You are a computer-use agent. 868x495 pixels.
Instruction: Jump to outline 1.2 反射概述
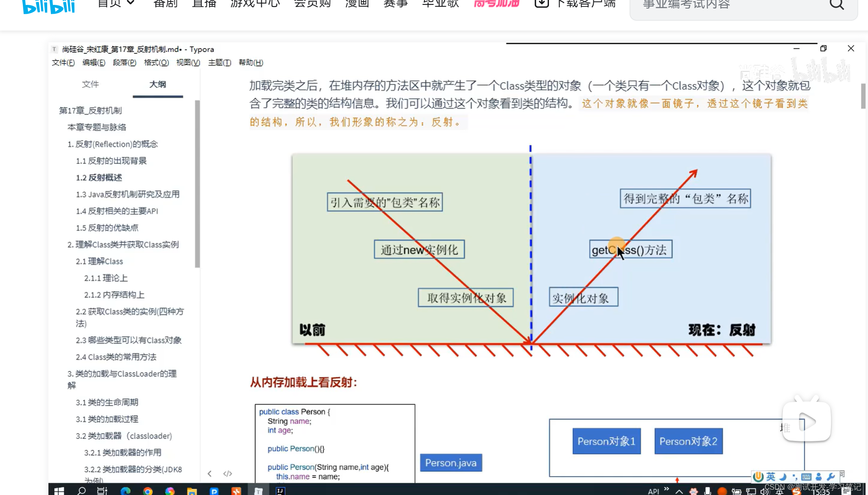(x=99, y=177)
